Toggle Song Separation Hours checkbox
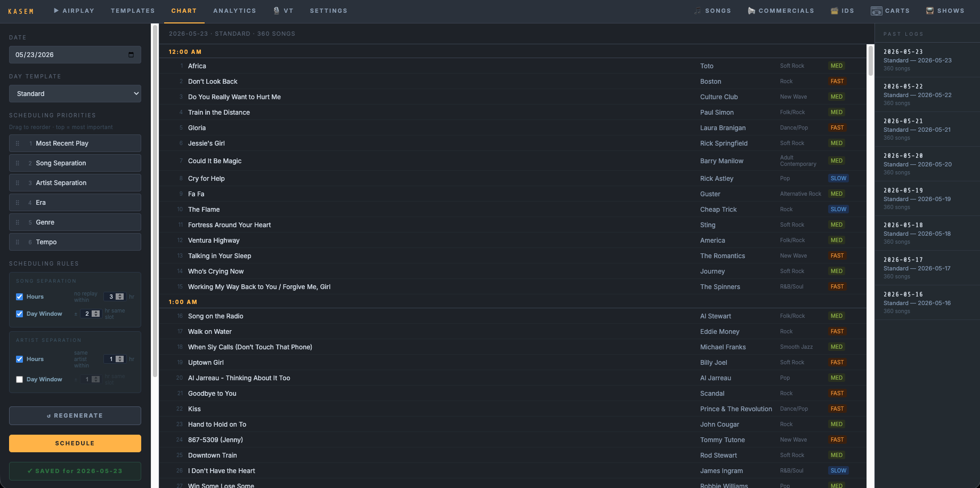This screenshot has height=488, width=980. [x=20, y=297]
